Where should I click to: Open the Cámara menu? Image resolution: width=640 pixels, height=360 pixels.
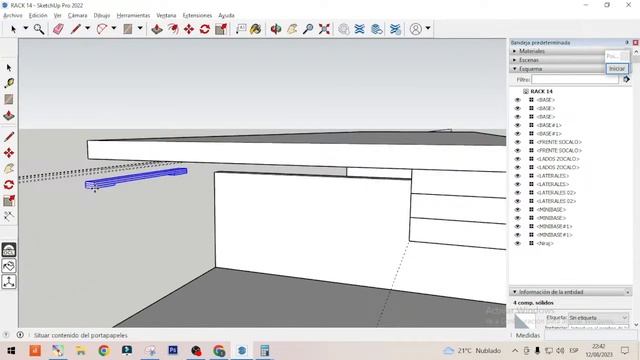coord(77,15)
